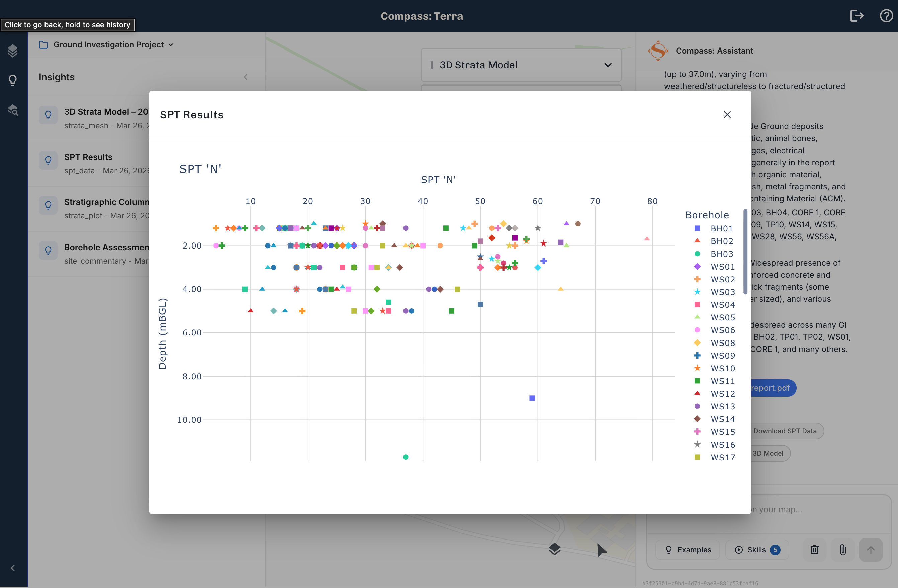Open help via the question mark icon
898x588 pixels.
click(x=886, y=15)
